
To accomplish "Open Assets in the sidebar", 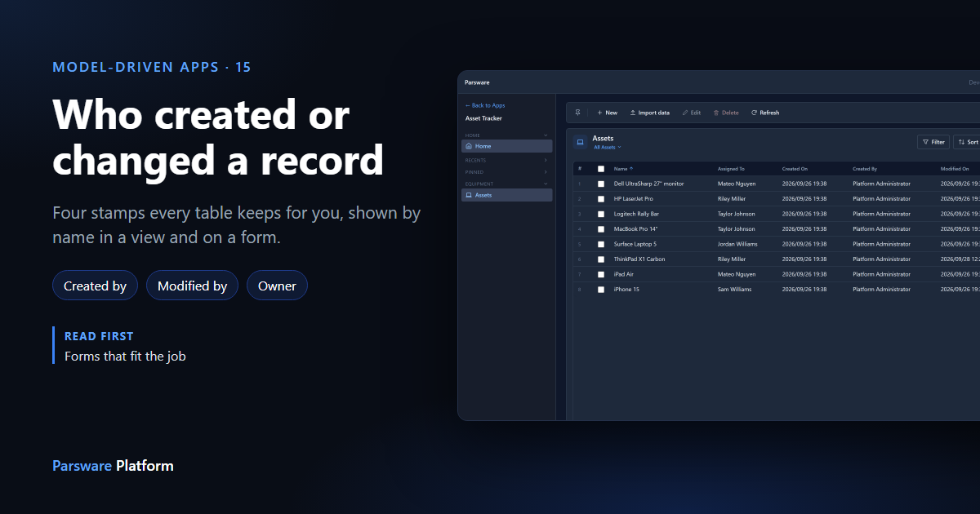I will click(507, 195).
